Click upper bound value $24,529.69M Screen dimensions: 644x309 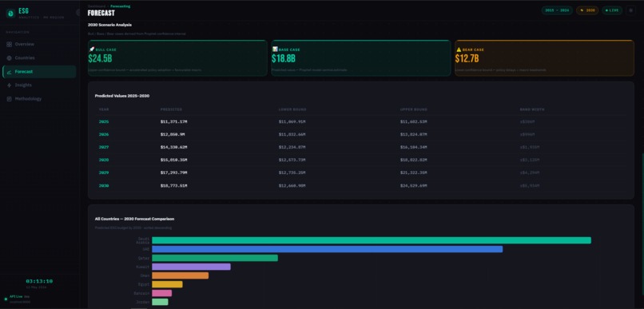[414, 186]
